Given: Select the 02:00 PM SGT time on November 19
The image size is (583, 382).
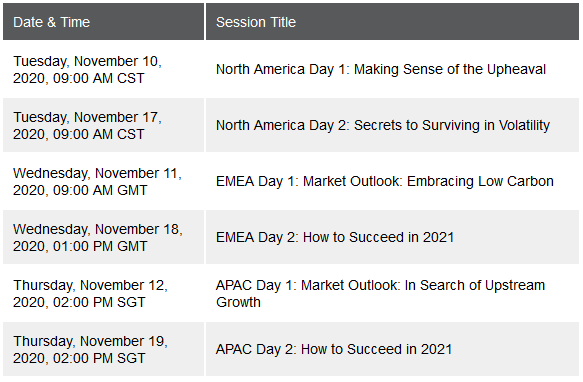Looking at the screenshot, I should point(99,358).
